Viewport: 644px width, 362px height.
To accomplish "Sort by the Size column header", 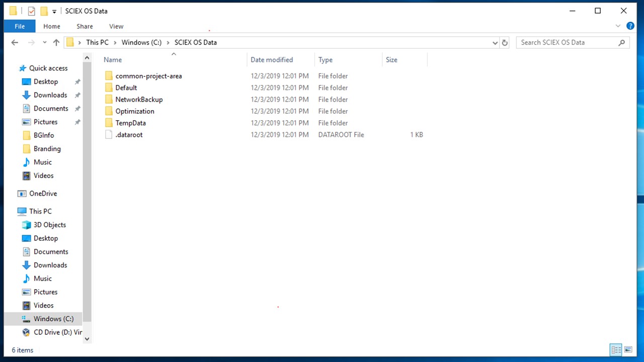I will pyautogui.click(x=391, y=60).
